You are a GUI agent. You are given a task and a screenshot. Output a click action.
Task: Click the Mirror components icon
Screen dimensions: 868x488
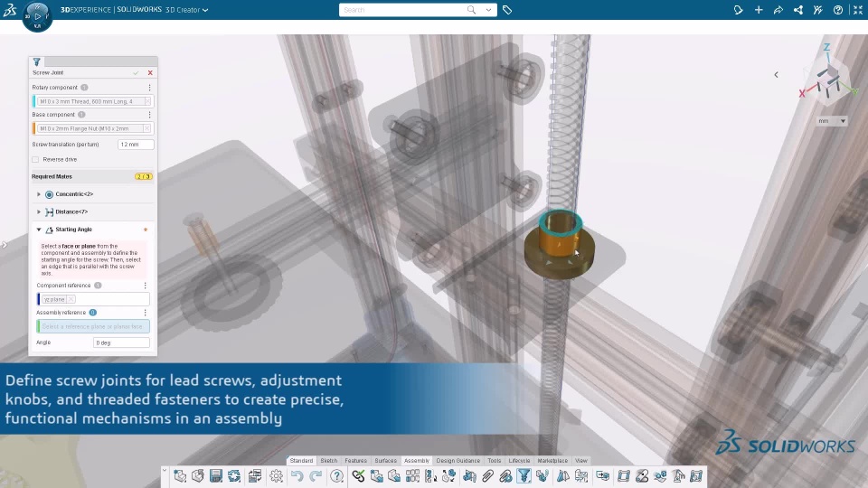(563, 476)
